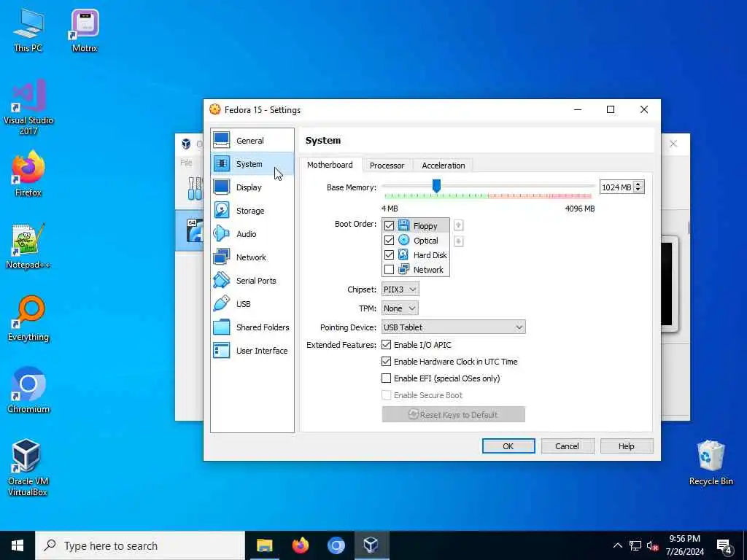Open the General settings category
Image resolution: width=747 pixels, height=560 pixels.
click(x=252, y=141)
